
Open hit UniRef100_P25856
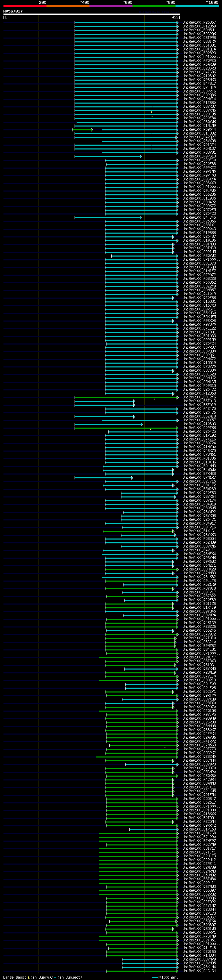pyautogui.click(x=199, y=221)
